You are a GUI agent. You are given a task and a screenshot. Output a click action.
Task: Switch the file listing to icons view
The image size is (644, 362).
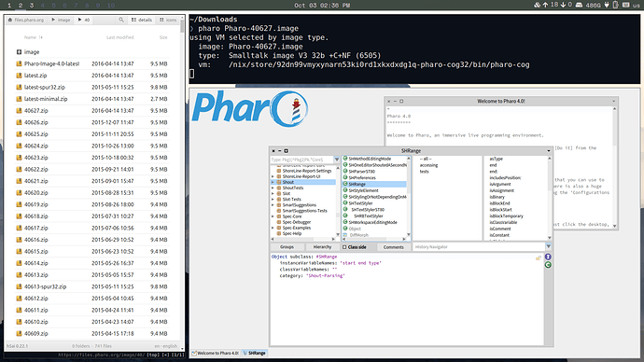[168, 20]
